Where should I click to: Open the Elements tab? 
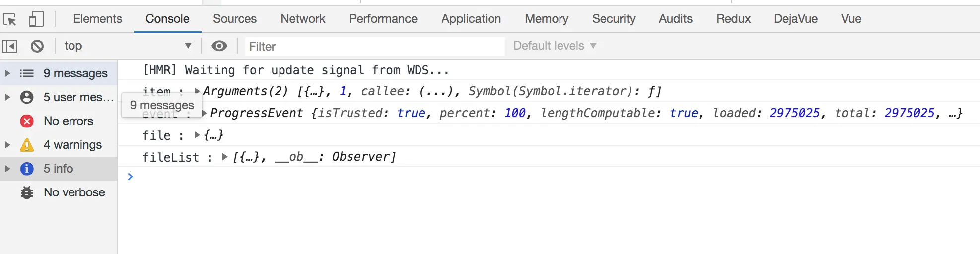coord(97,19)
